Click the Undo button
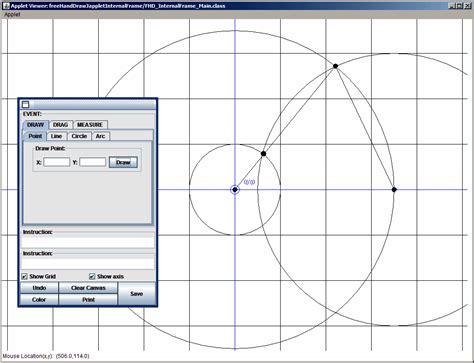Screen dimensions: 474x363 click(x=39, y=288)
